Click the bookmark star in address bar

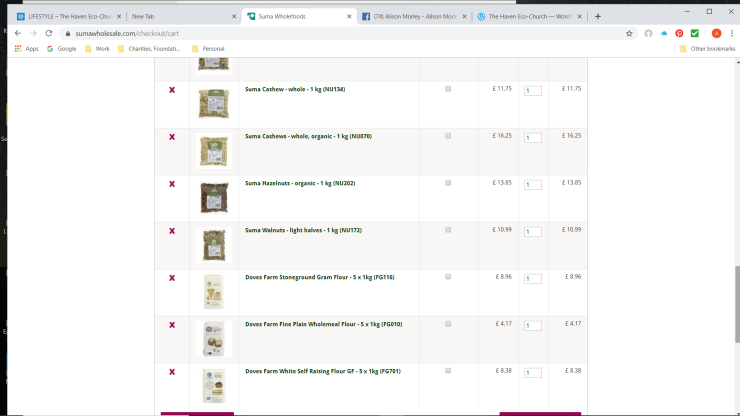coord(629,33)
